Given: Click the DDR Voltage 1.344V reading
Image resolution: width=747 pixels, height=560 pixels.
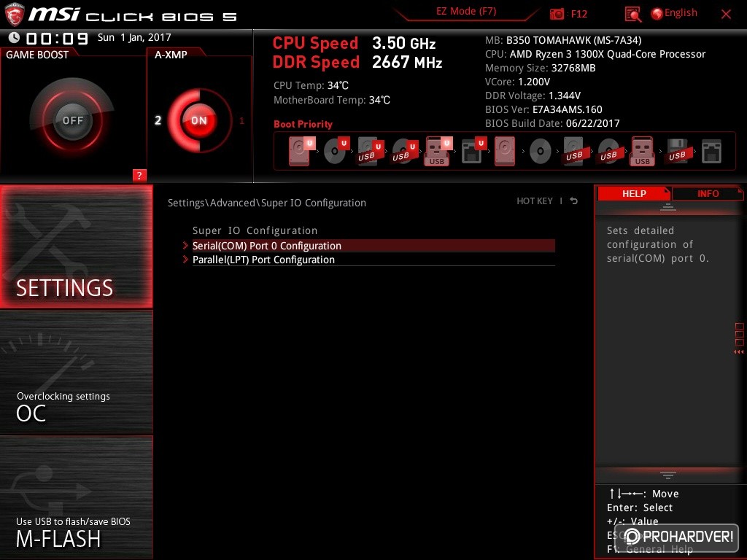Looking at the screenshot, I should click(x=533, y=96).
